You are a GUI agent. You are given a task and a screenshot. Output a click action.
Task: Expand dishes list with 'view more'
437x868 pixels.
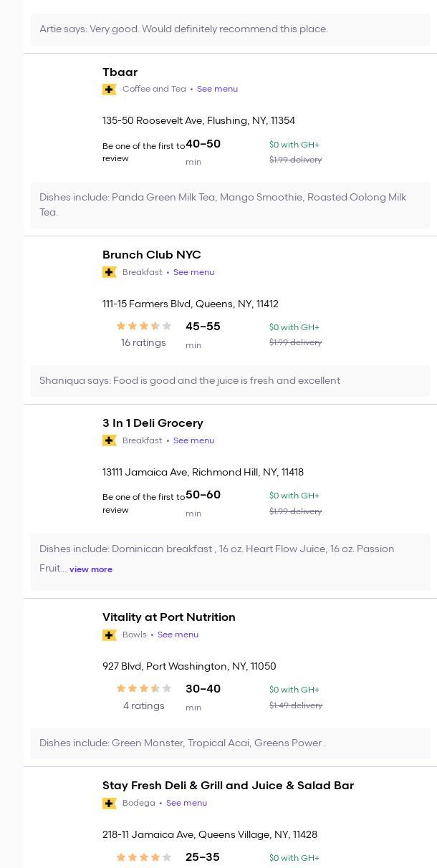point(91,569)
